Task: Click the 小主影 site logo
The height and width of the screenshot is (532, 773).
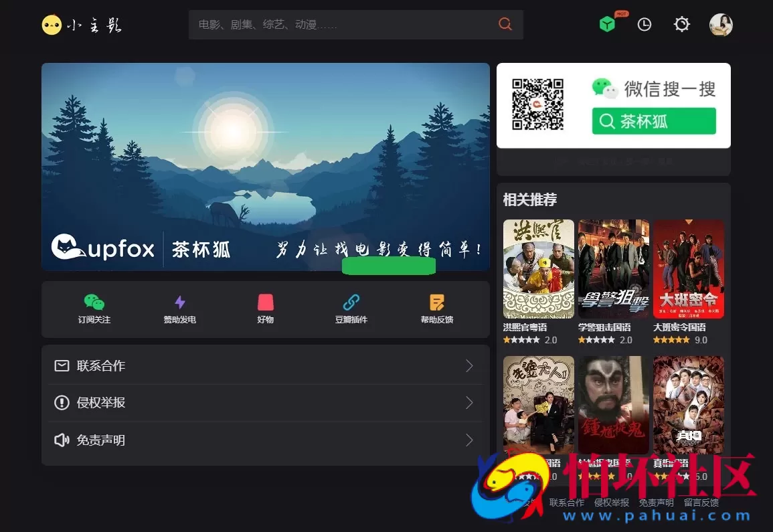Action: tap(80, 24)
